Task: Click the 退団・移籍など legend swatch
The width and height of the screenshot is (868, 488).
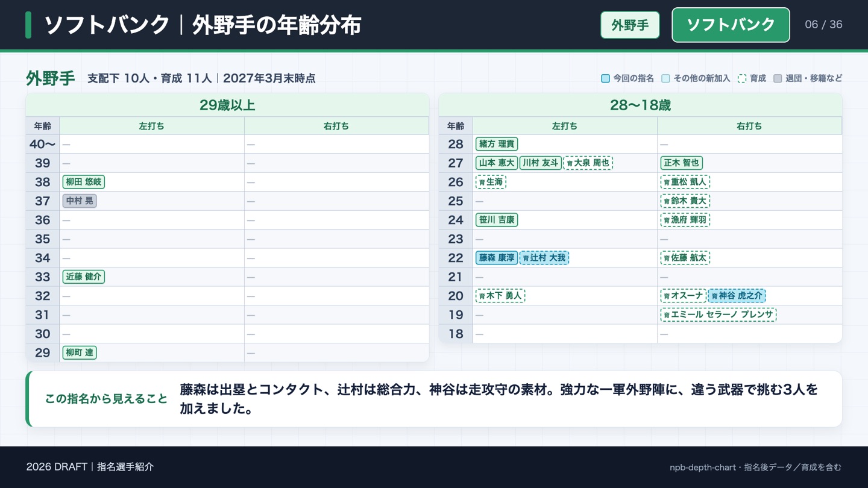Action: coord(778,78)
